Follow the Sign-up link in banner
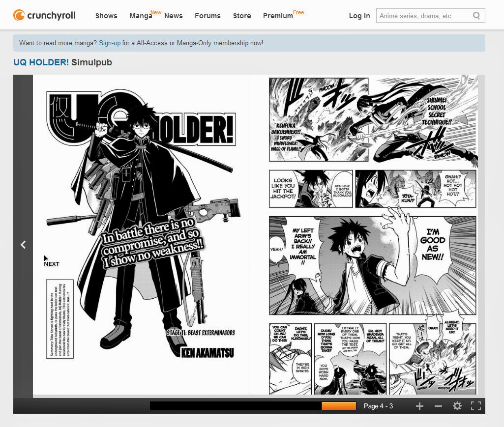This screenshot has width=504, height=427. coord(110,43)
